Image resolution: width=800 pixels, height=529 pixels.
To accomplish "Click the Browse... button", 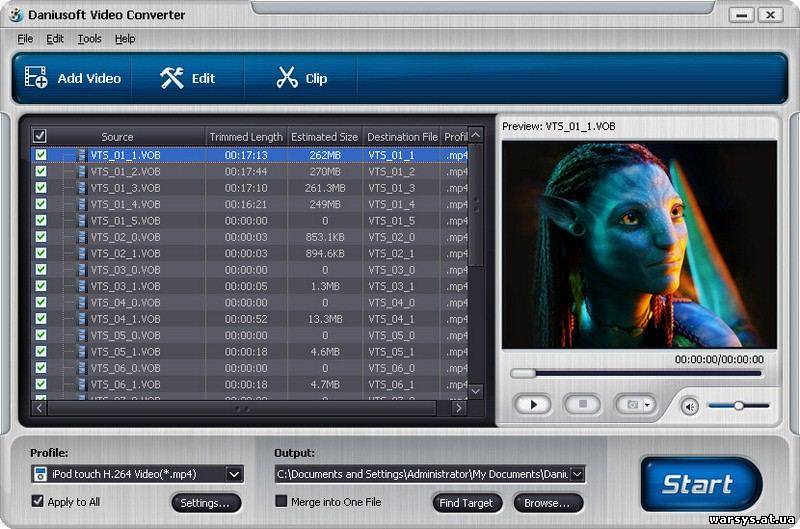I will click(547, 503).
